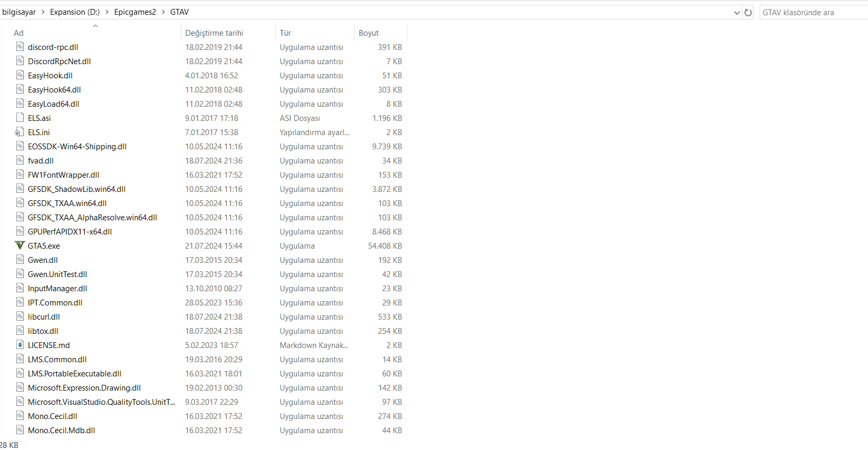The height and width of the screenshot is (450, 868).
Task: Click the 1.196 KB size value
Action: coord(387,118)
